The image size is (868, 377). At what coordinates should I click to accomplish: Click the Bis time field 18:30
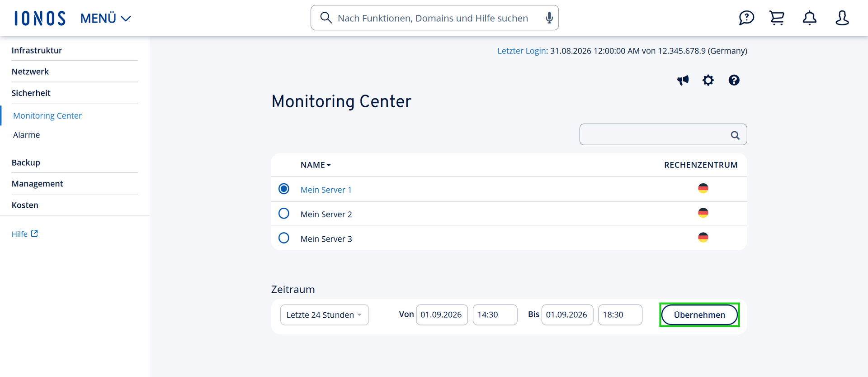tap(620, 315)
